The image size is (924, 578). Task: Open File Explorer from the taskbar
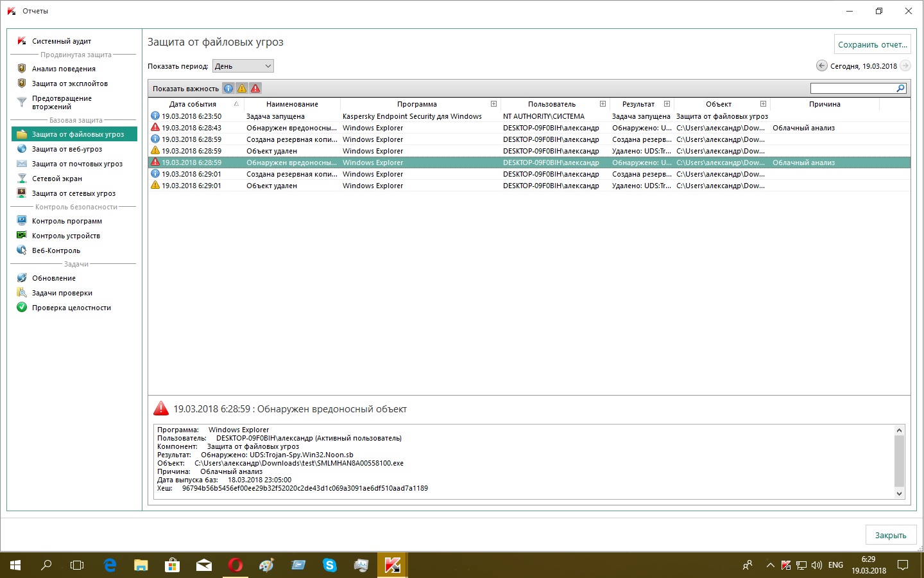click(x=141, y=565)
